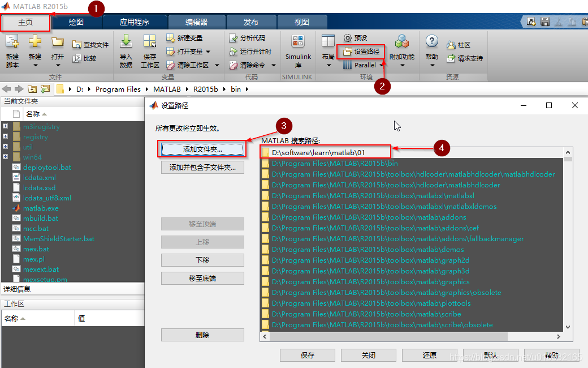Open the Parallel dropdown menu

coord(382,65)
